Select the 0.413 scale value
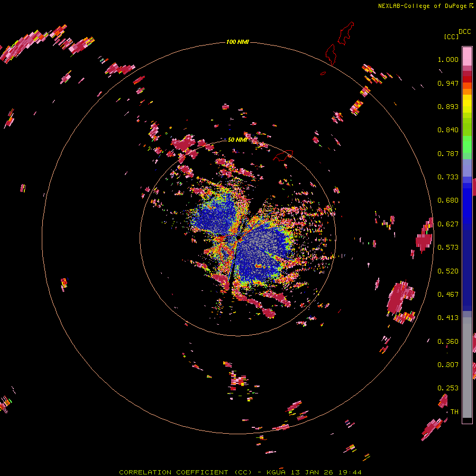 tap(448, 318)
